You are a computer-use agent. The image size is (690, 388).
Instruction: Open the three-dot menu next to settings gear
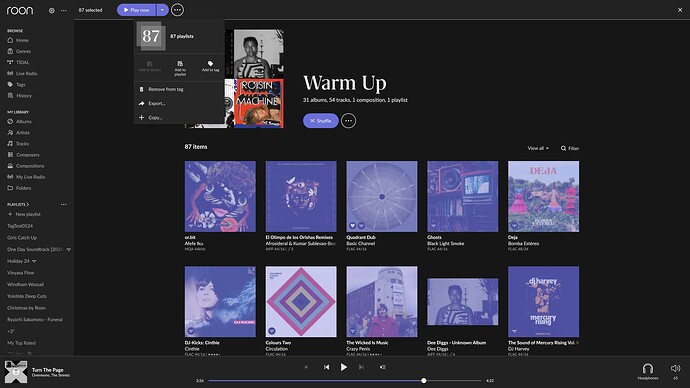point(64,11)
